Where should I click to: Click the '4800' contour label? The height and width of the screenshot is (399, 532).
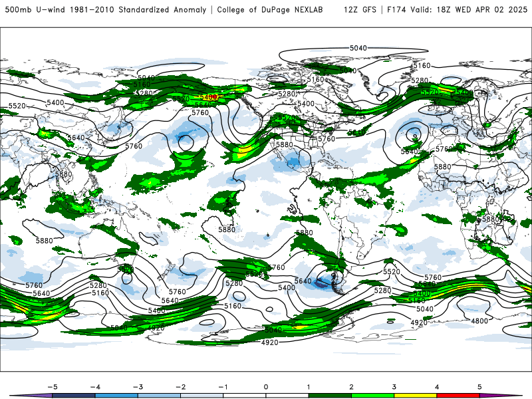coord(479,321)
